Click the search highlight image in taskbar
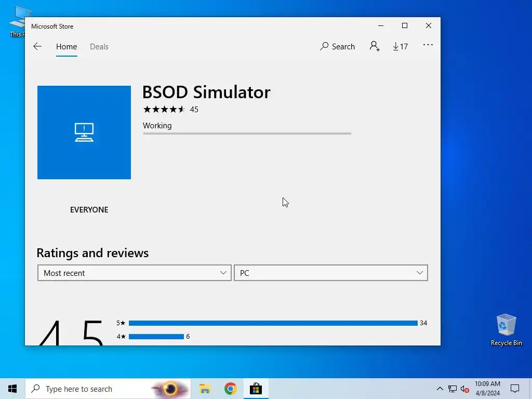Image resolution: width=532 pixels, height=399 pixels. 170,389
